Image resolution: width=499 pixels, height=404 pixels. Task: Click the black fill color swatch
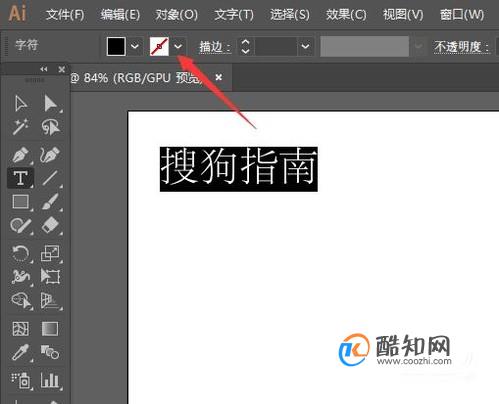point(116,46)
